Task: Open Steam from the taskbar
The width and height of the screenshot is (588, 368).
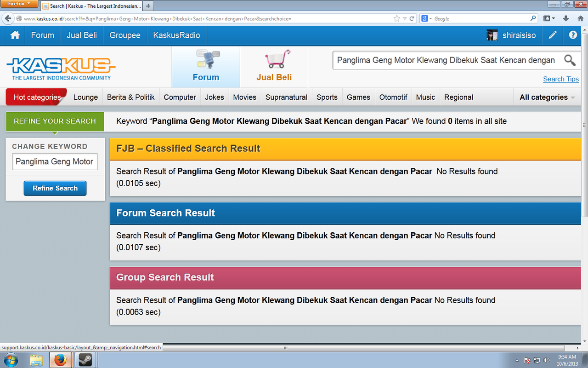Action: tap(85, 360)
